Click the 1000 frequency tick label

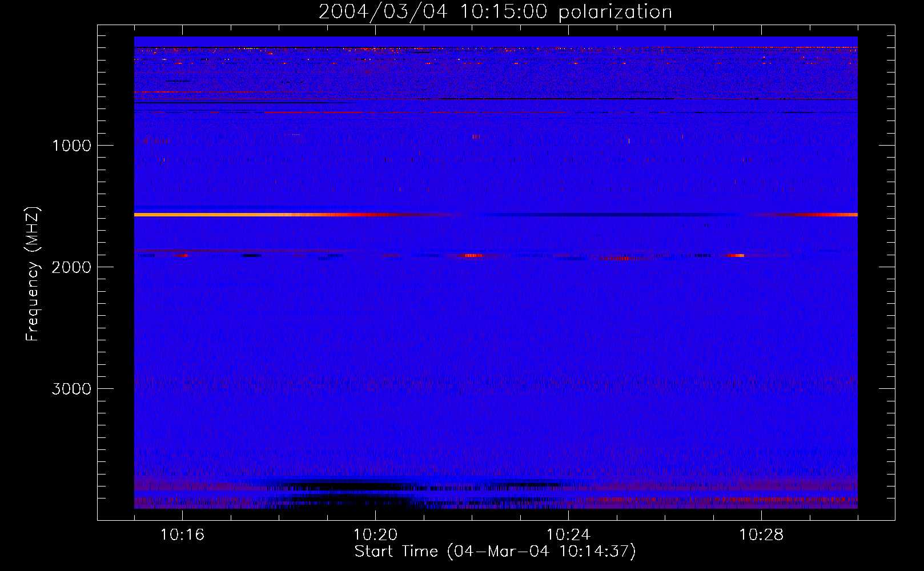tap(72, 146)
